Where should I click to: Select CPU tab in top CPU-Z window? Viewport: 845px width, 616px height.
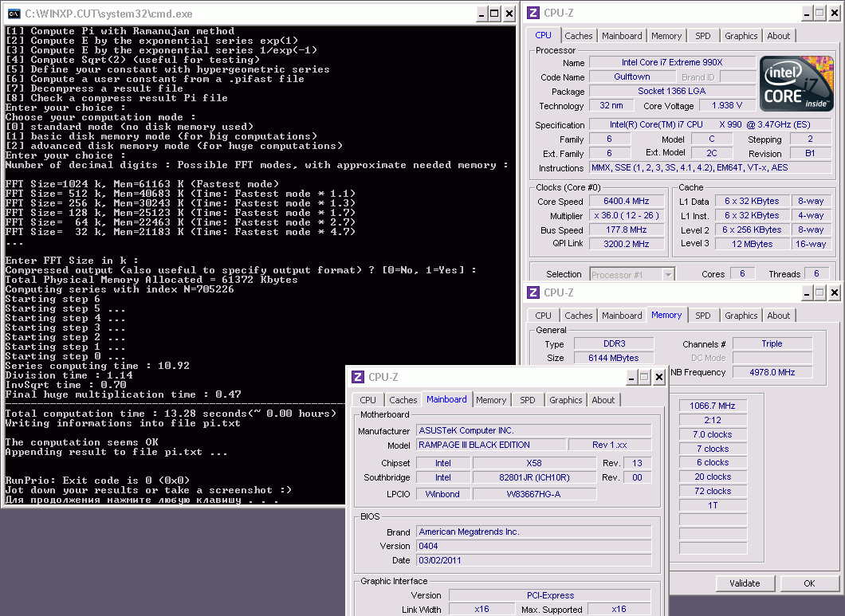point(543,35)
